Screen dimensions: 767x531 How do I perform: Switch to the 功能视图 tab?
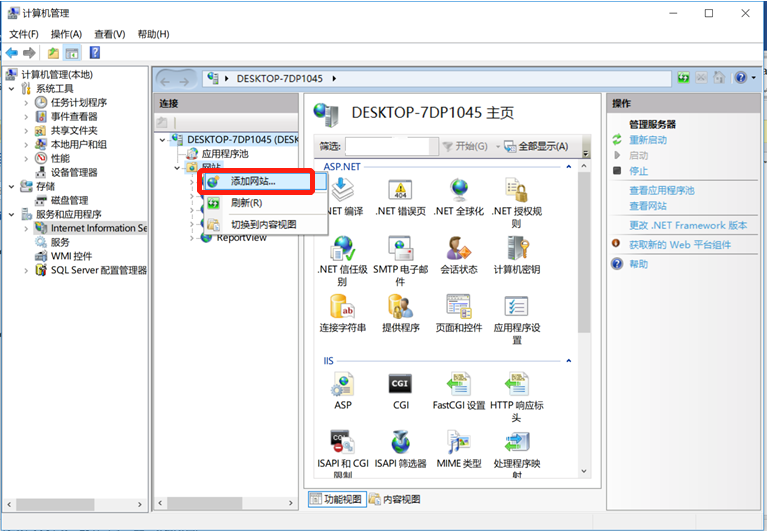338,499
